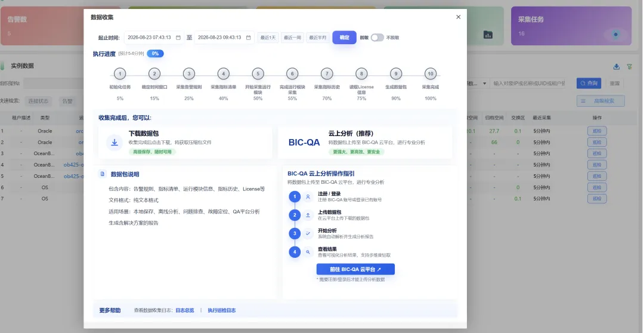Click the 0% execution progress badge
Screen dimensions: 644x333
coord(155,54)
